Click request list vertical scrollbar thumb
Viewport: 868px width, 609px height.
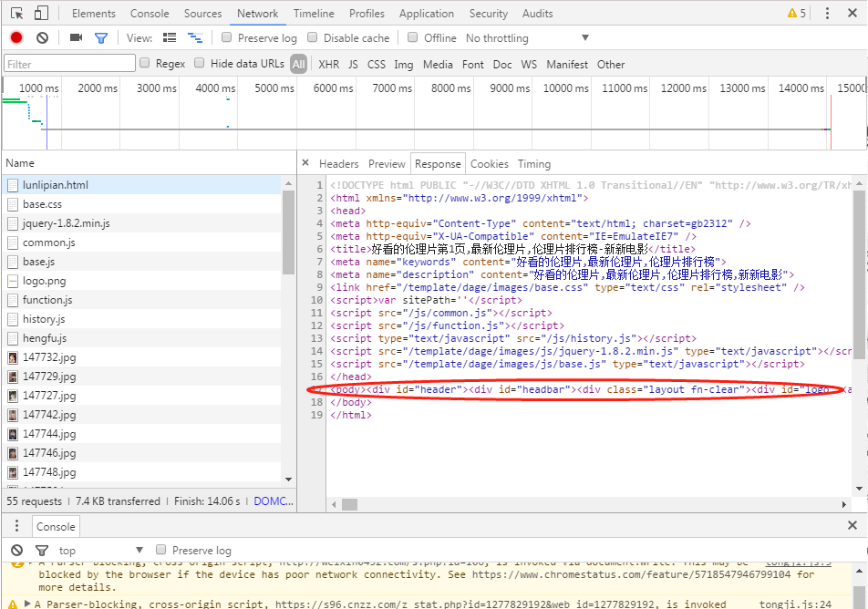288,232
